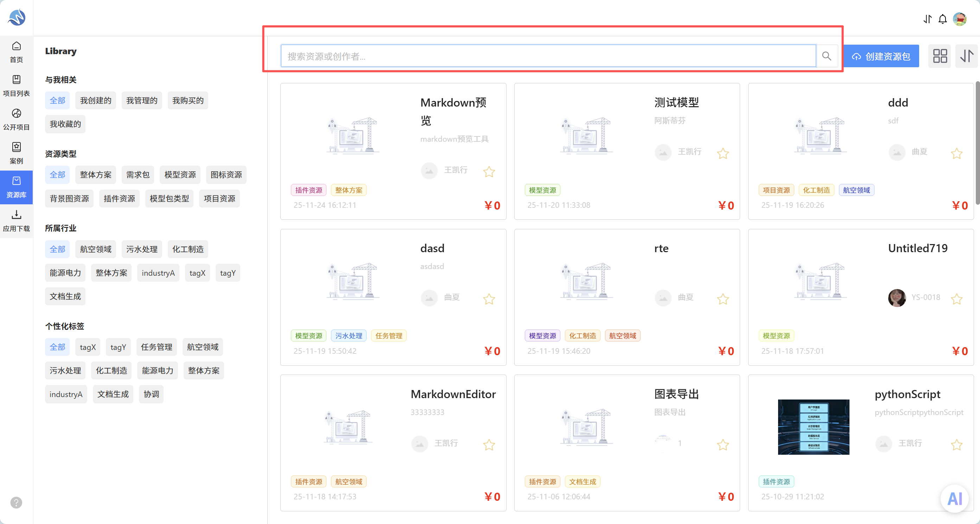Click the sort order icon beside grid view

[x=967, y=56]
